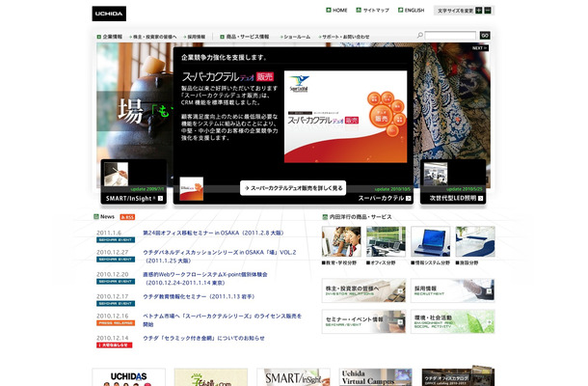Click the arrow icon beside SMART/InSight

click(161, 199)
